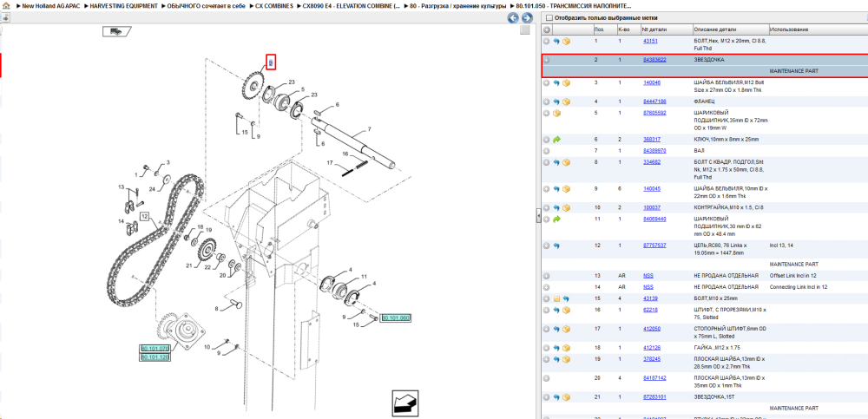868x419 pixels.
Task: Select callout 21 sprocket in diagram
Action: point(188,266)
